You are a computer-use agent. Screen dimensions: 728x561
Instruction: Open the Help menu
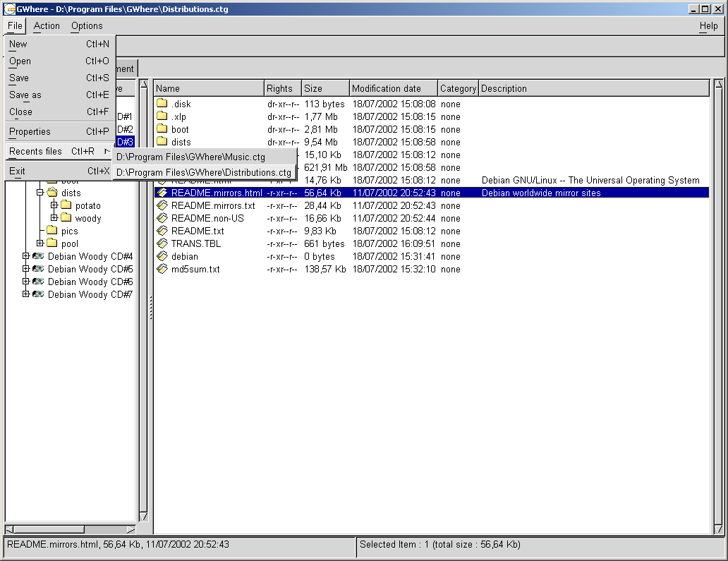[x=708, y=26]
